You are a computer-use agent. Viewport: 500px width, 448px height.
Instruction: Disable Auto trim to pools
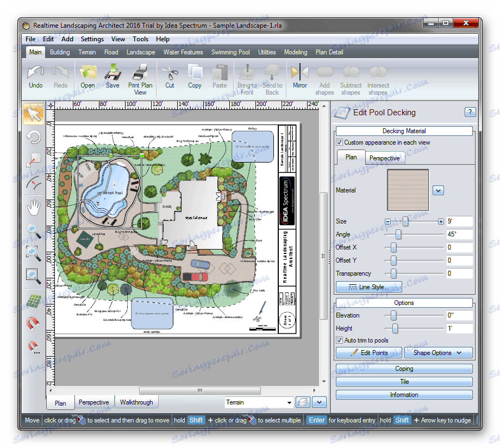[340, 340]
